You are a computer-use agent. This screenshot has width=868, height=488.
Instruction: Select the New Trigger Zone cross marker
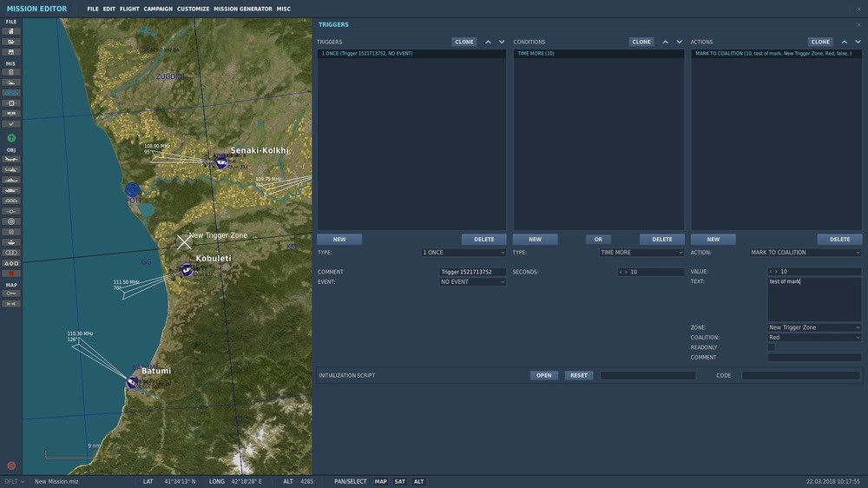tap(184, 242)
